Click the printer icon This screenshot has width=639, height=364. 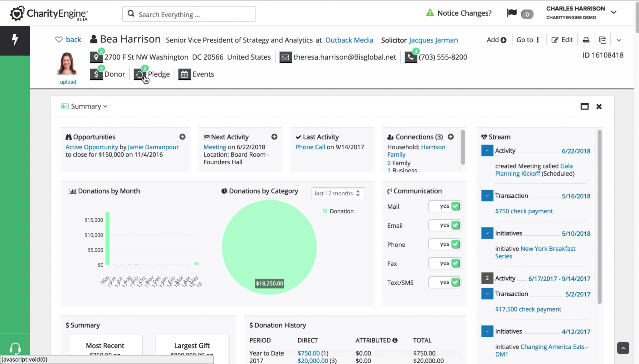tap(586, 40)
